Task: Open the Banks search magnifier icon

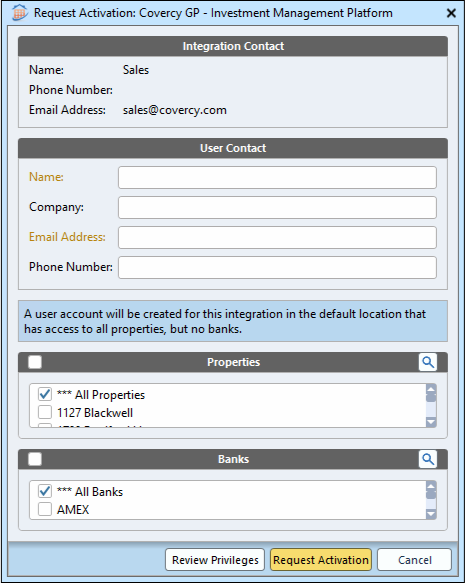Action: pyautogui.click(x=427, y=459)
